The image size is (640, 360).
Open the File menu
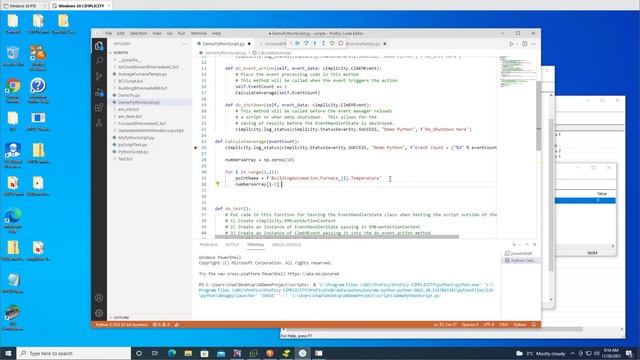tap(109, 33)
